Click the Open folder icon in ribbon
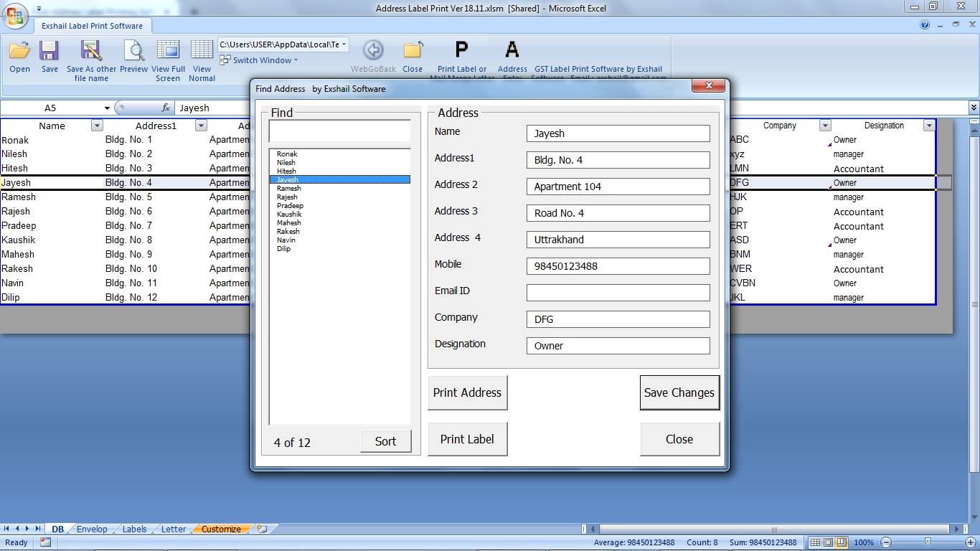Image resolution: width=980 pixels, height=551 pixels. click(19, 51)
